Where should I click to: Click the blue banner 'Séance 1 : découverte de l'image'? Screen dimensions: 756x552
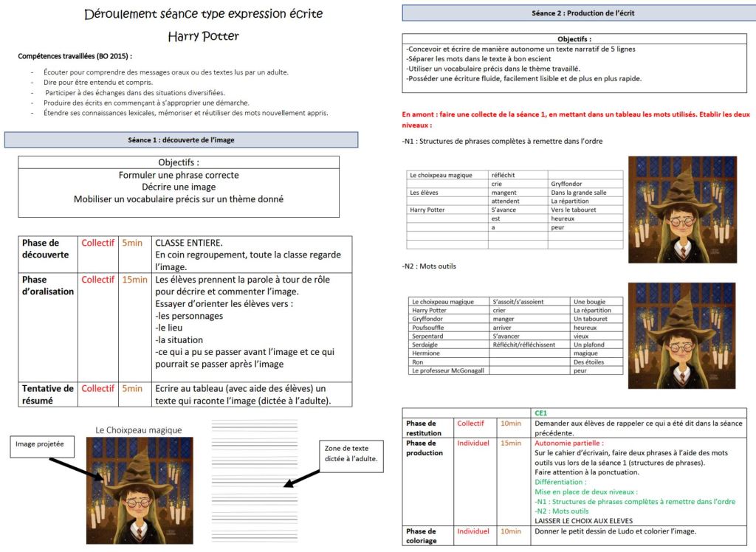tap(182, 139)
